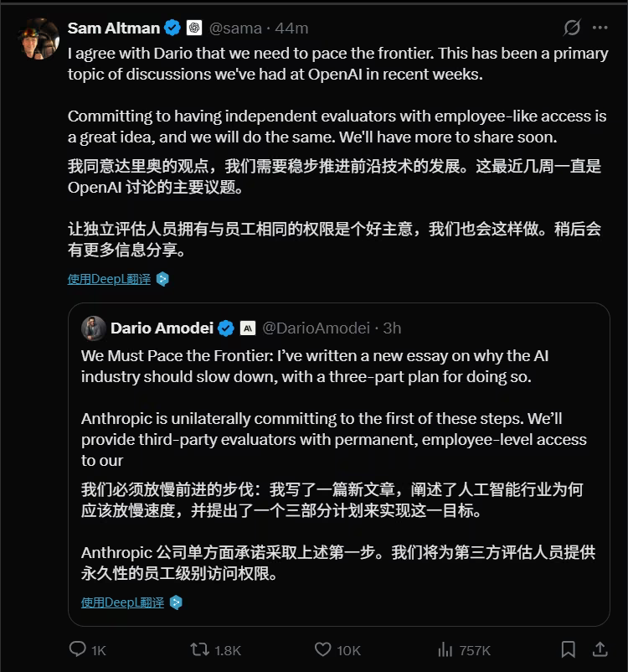
Task: Open the share upload icon
Action: tap(600, 649)
